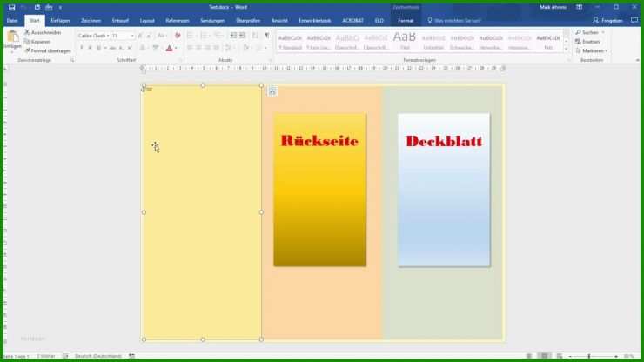Apply the Titel style
The height and width of the screenshot is (362, 644).
click(405, 41)
